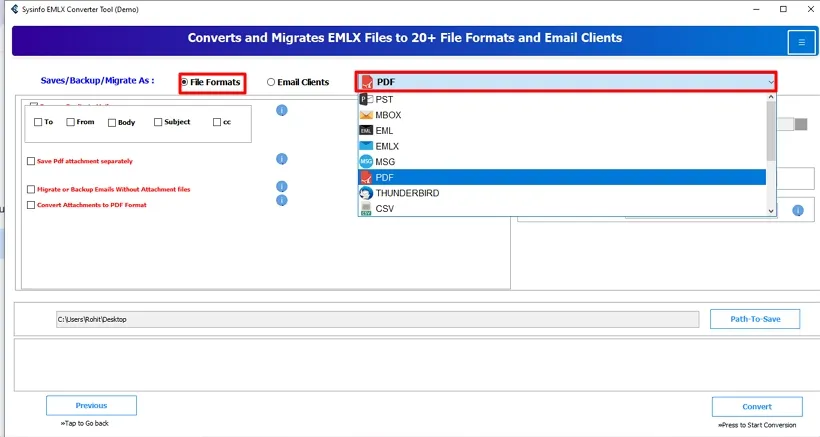Choose EML from the format list
Image resolution: width=820 pixels, height=437 pixels.
pyautogui.click(x=562, y=131)
